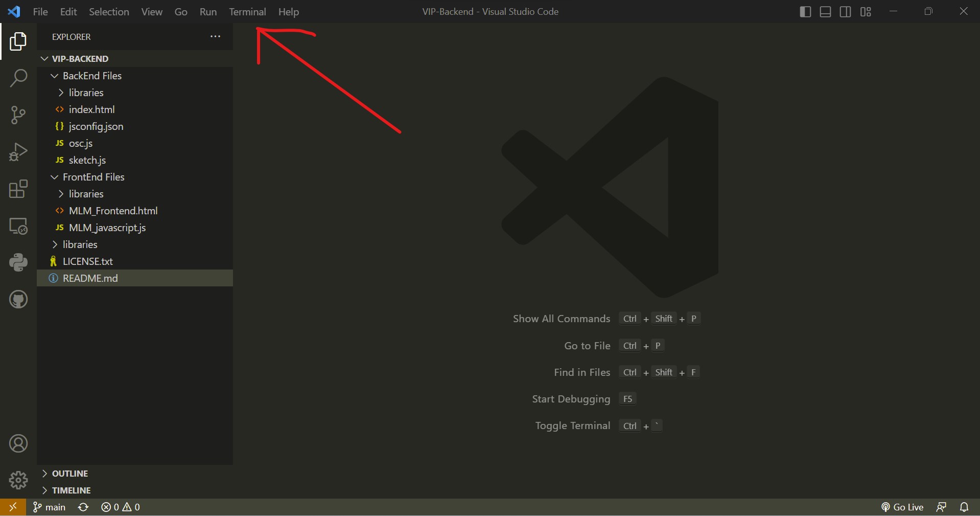Expand the TIMELINE section
This screenshot has width=980, height=516.
pyautogui.click(x=135, y=490)
